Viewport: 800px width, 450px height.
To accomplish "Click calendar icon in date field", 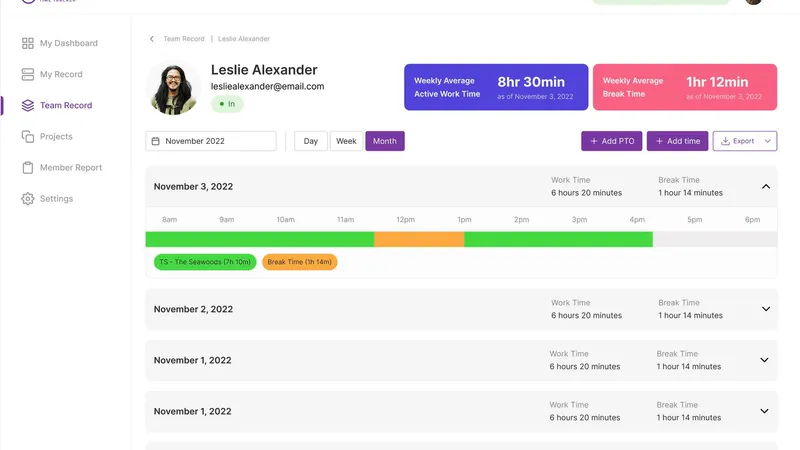I will coord(156,141).
